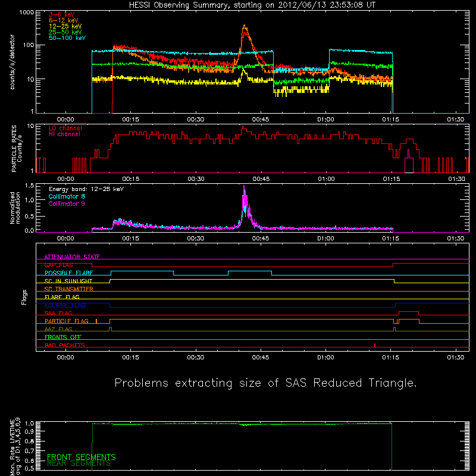Viewport: 476px width, 476px height.
Task: Click the PARTICLE_FLAG label
Action: pyautogui.click(x=67, y=321)
